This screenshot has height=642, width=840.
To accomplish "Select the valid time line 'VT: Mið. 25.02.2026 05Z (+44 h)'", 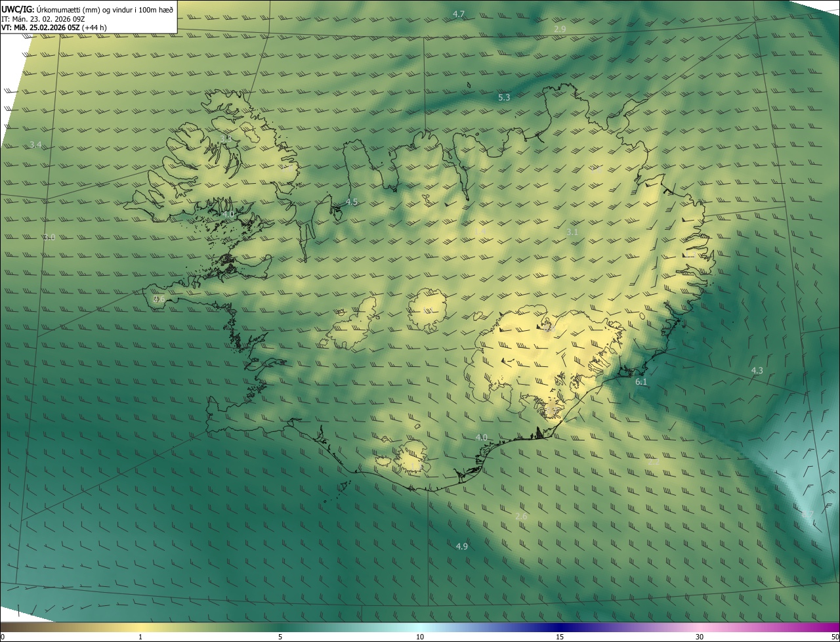I will 54,28.
